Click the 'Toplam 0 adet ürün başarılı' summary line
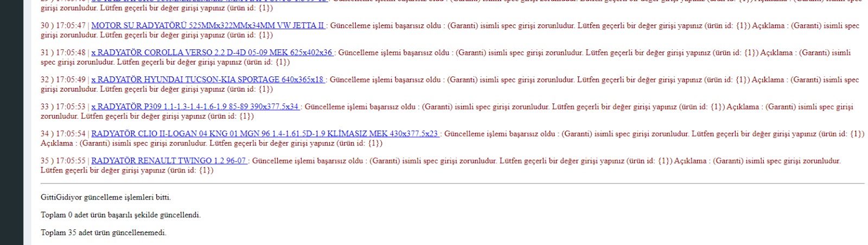 [x=120, y=215]
